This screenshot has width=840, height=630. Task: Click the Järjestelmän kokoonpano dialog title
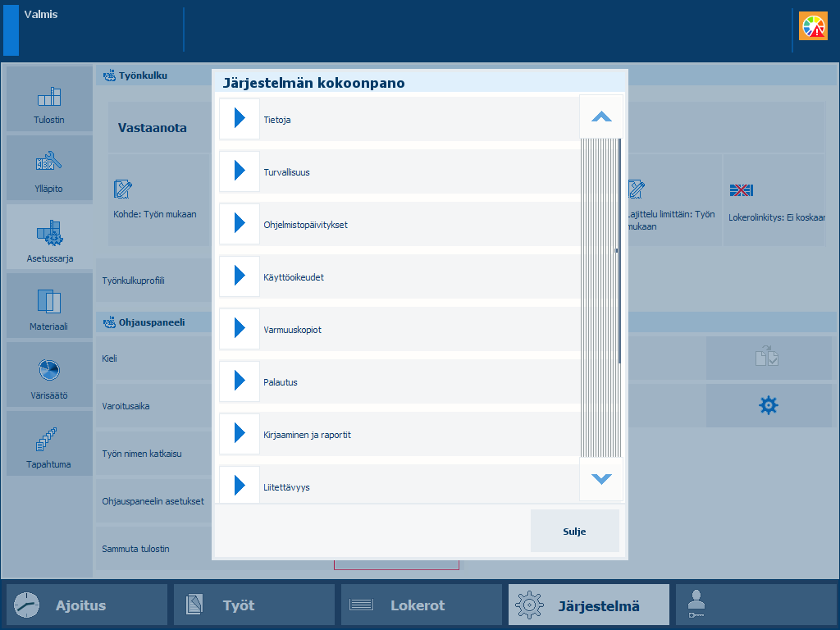click(314, 83)
